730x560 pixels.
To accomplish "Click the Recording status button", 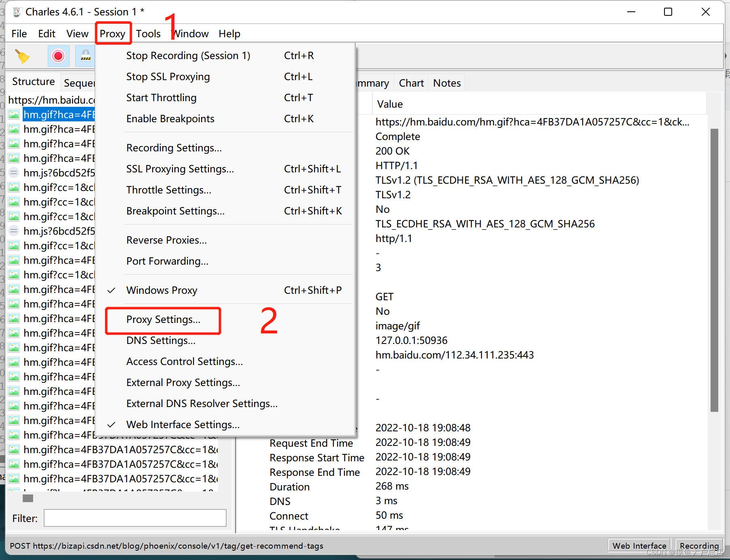I will point(699,545).
